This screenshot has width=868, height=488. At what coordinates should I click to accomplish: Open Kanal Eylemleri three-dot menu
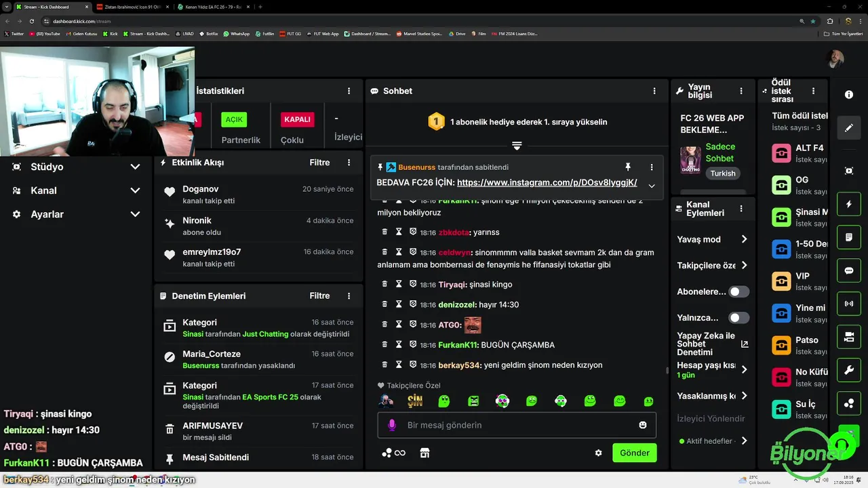[741, 209]
